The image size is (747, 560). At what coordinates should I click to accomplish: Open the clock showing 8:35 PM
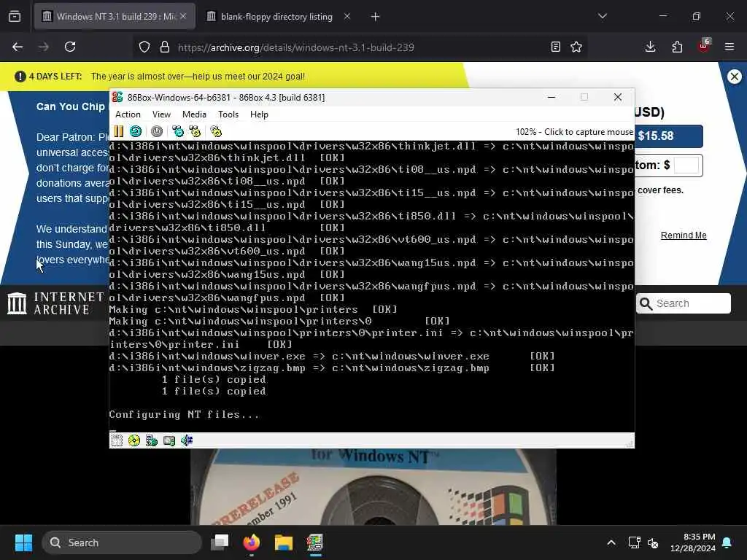693,542
